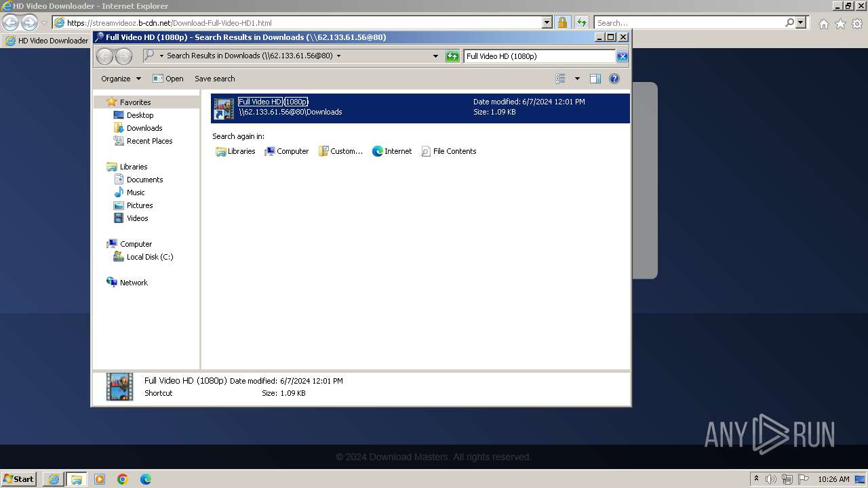Open the Organize menu

(x=121, y=79)
